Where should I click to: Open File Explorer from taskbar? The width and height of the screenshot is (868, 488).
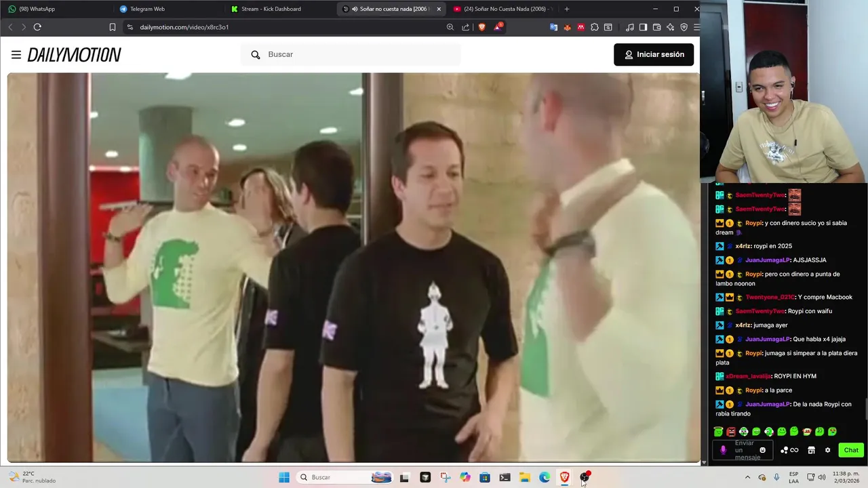pos(525,477)
